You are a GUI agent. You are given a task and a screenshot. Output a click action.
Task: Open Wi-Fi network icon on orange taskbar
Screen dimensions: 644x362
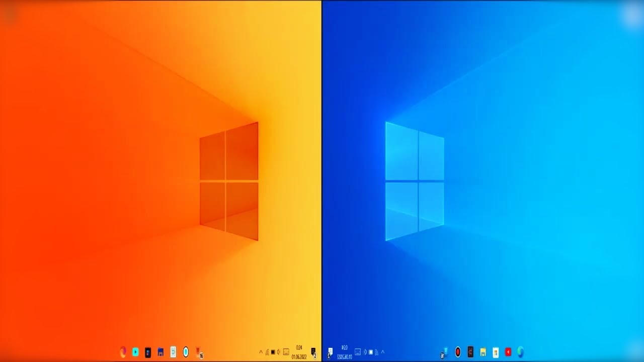point(267,352)
